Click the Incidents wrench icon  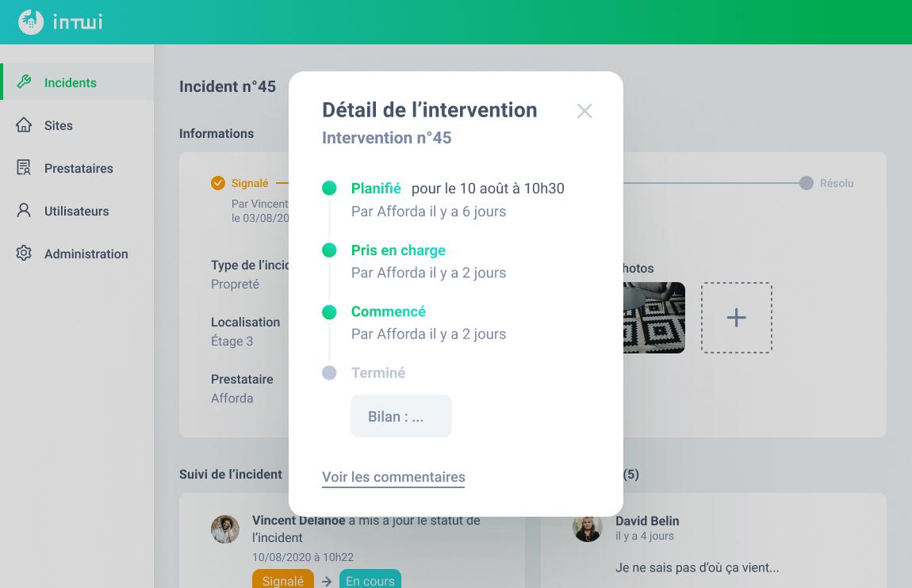click(24, 82)
